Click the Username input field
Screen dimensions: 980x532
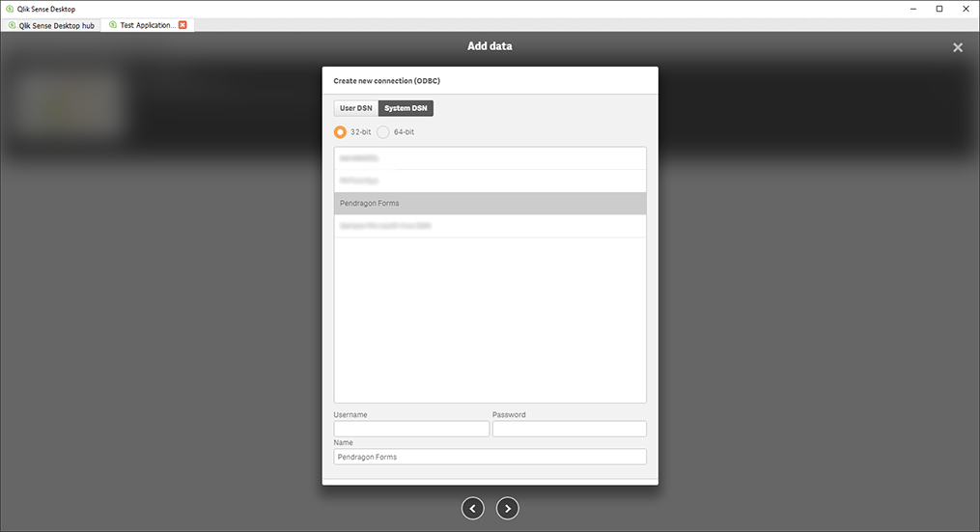point(411,429)
